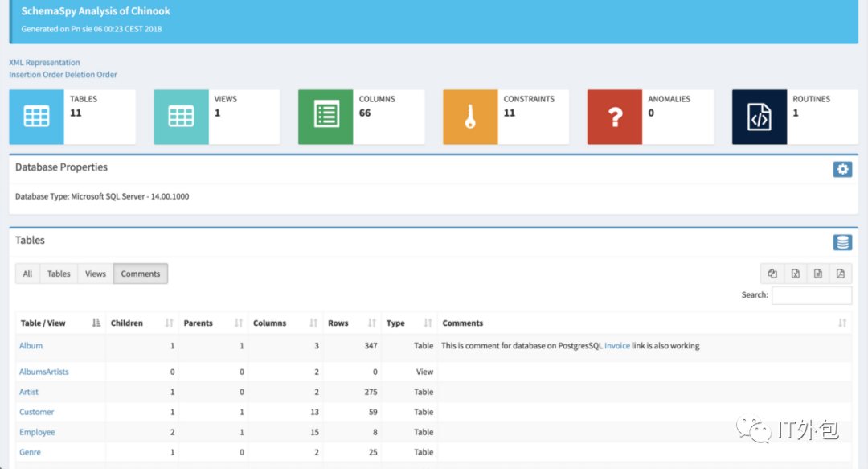Click the dark Routines code file icon
This screenshot has width=868, height=469.
click(x=759, y=117)
